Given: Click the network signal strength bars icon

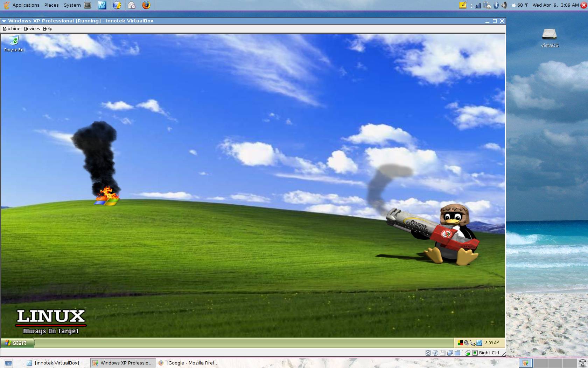Looking at the screenshot, I should click(478, 5).
